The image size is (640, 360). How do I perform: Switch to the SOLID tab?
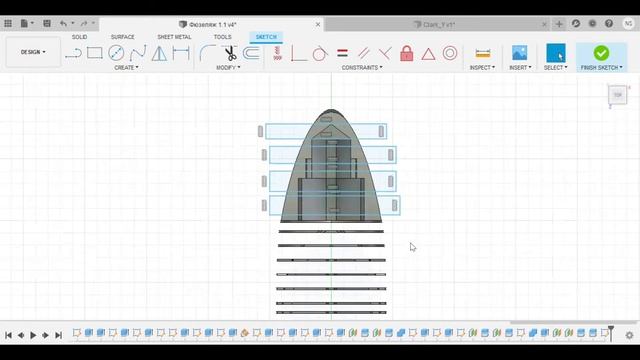pos(79,37)
